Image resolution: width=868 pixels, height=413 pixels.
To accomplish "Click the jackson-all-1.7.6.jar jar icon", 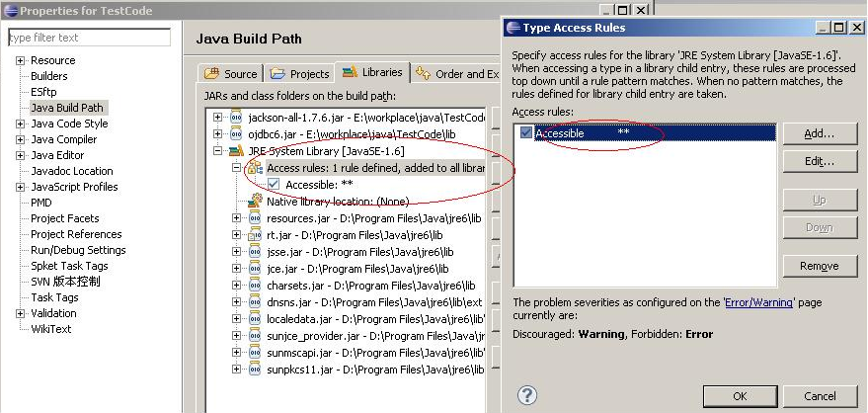I will click(x=236, y=117).
